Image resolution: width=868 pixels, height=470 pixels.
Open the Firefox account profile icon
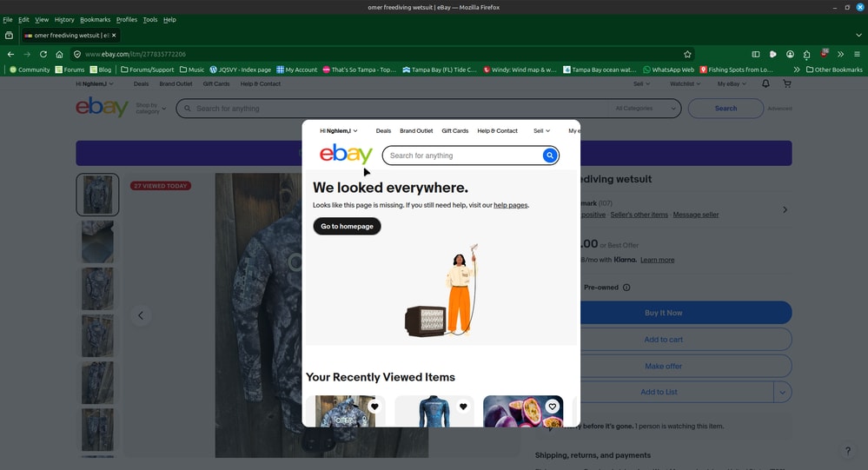[790, 54]
